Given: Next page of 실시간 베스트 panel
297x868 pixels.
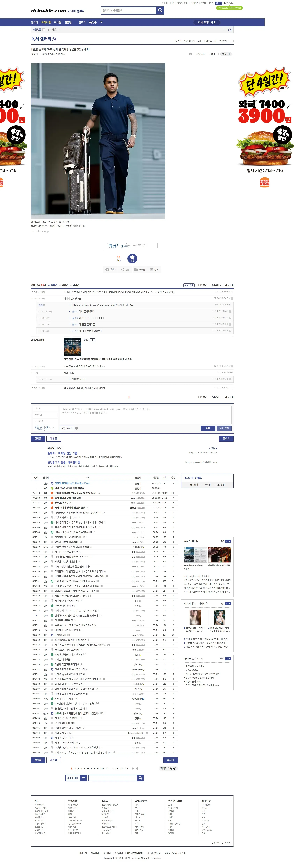Looking at the screenshot, I should tap(230, 541).
